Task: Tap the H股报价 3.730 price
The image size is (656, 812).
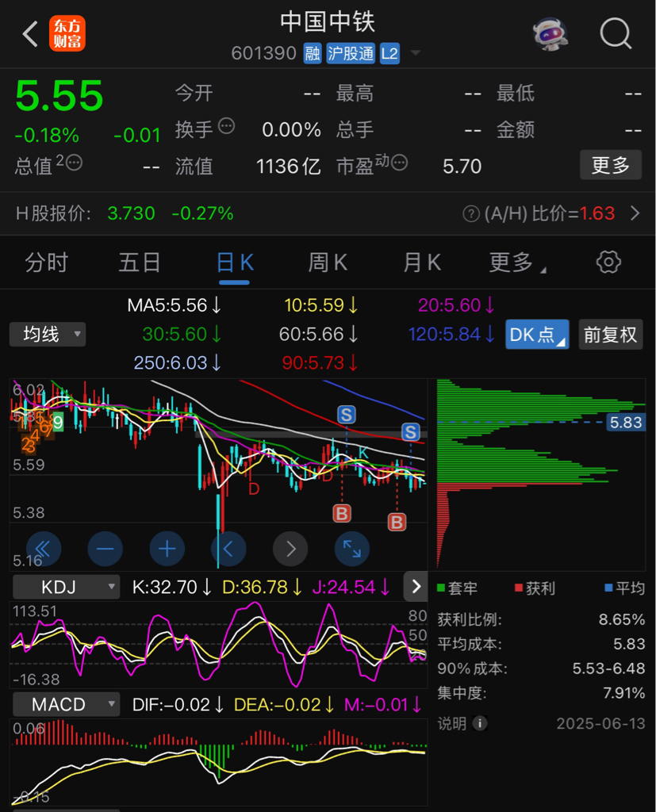Action: click(131, 213)
